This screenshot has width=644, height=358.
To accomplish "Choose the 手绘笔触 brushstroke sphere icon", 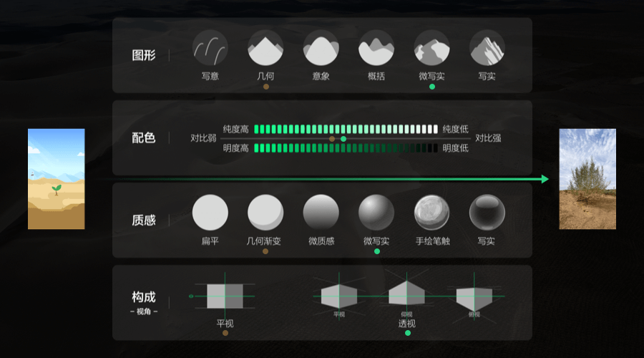I will (431, 213).
